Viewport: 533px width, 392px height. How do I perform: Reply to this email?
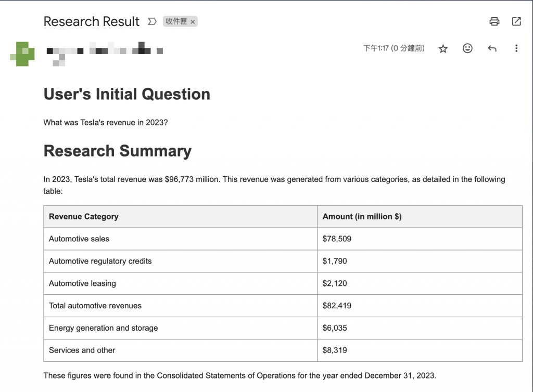[x=492, y=49]
